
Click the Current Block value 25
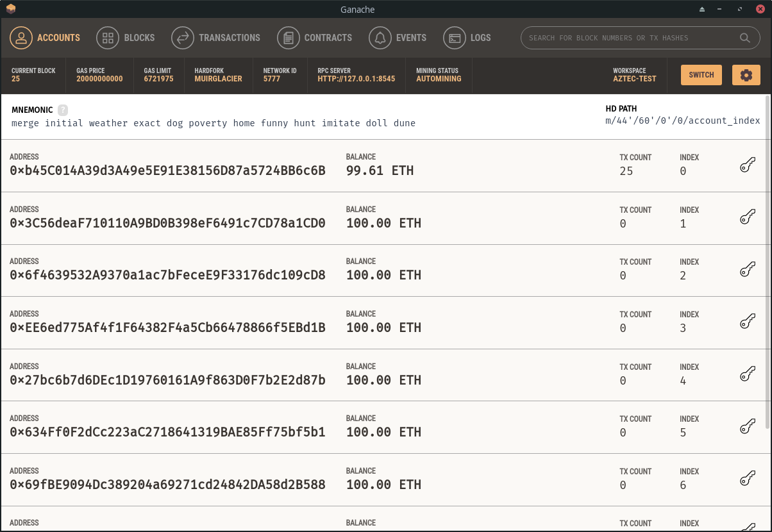[15, 79]
